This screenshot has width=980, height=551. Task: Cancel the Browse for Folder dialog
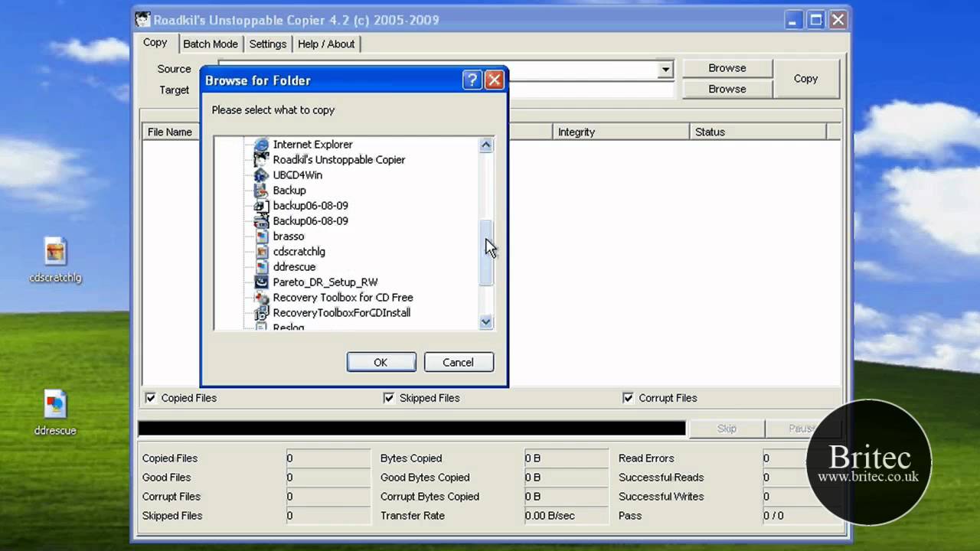(x=459, y=362)
